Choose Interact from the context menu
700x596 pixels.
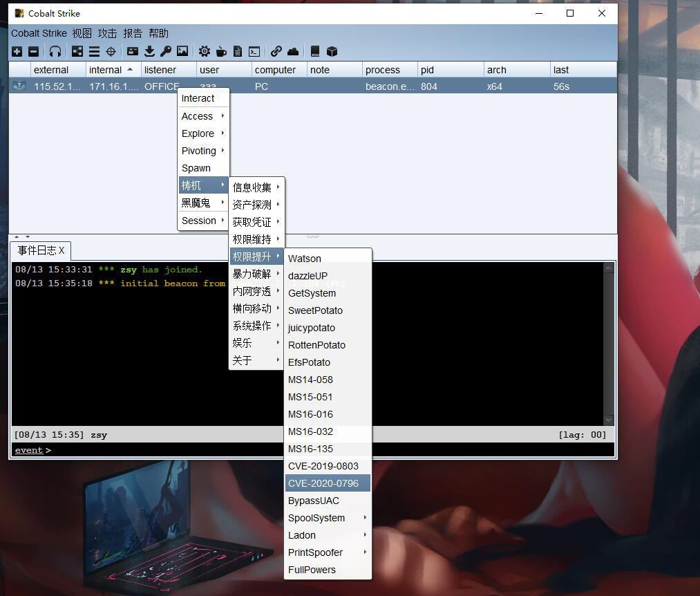coord(204,98)
